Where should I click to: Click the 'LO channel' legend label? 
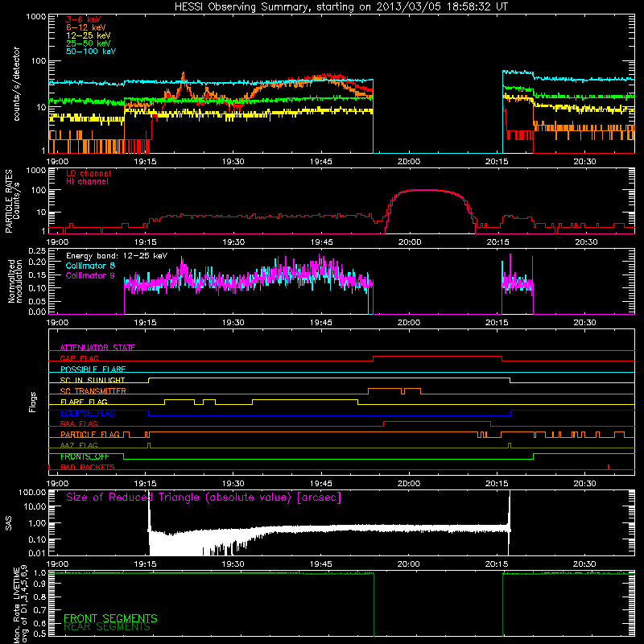pos(89,173)
